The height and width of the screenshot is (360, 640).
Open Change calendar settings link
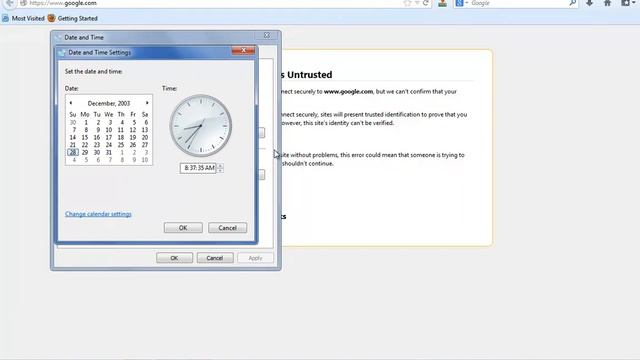tap(98, 214)
